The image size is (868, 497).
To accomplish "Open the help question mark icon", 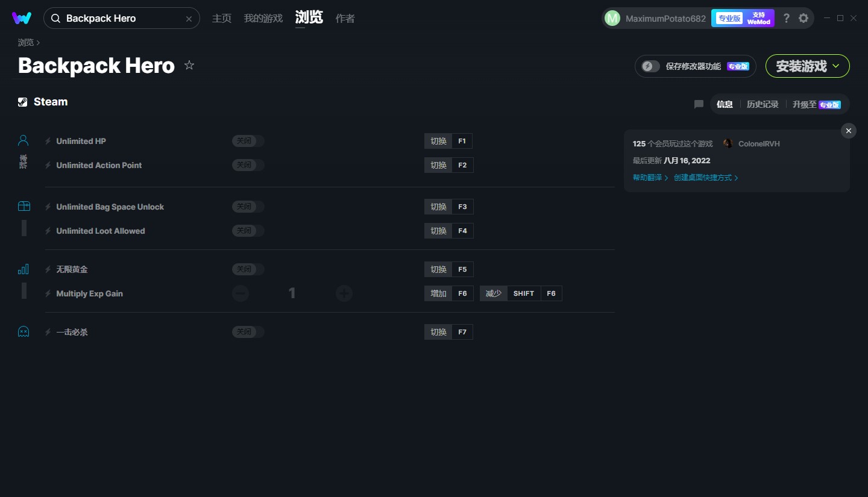I will [x=787, y=18].
